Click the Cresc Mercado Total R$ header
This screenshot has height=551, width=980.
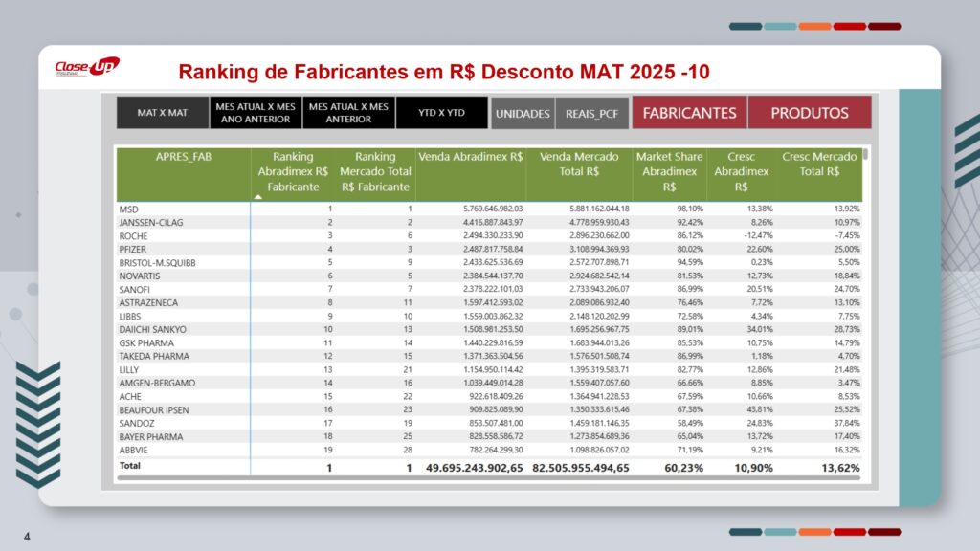pyautogui.click(x=819, y=164)
